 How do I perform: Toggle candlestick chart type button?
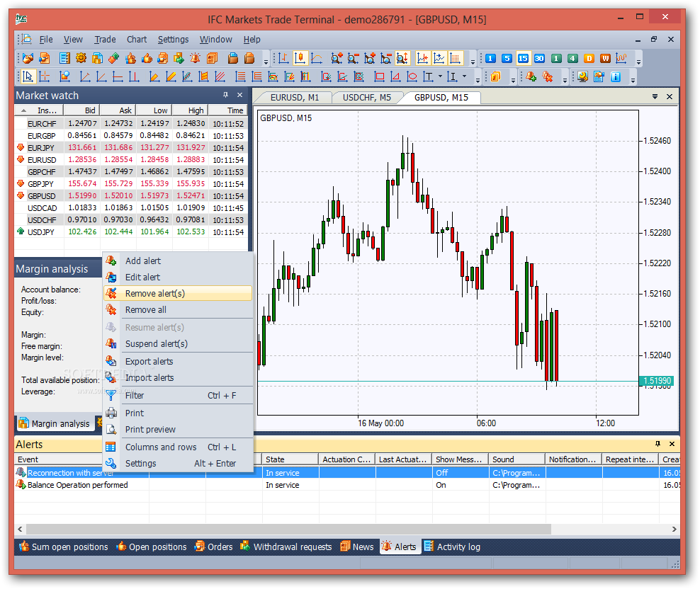[300, 59]
